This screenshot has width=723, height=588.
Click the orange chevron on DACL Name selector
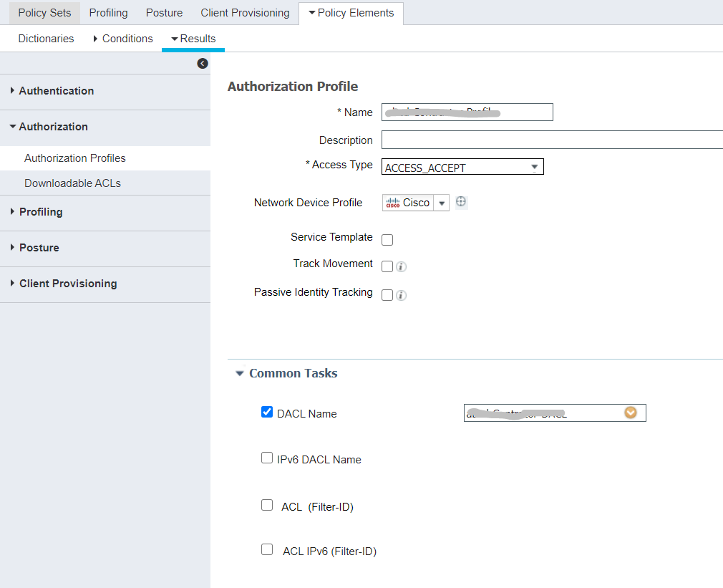pyautogui.click(x=631, y=413)
